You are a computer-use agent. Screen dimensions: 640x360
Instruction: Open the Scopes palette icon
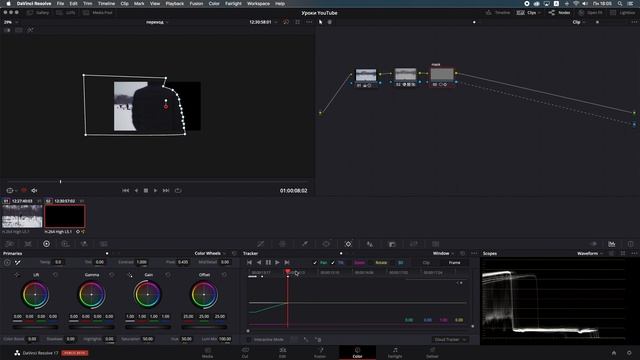(611, 244)
